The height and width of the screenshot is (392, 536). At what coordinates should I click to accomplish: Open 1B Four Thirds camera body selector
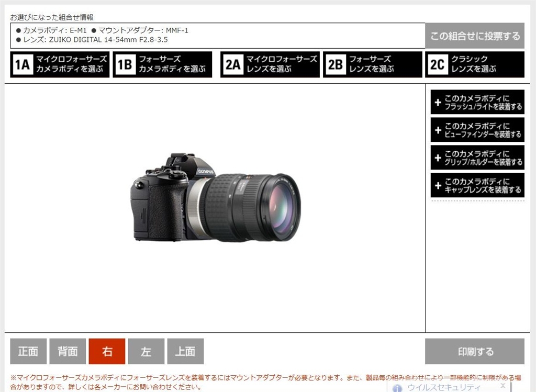coord(162,64)
